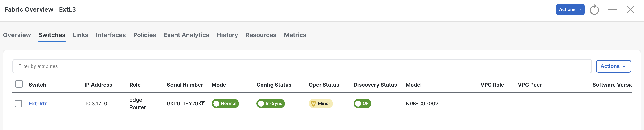Click the Normal mode status badge

(225, 104)
